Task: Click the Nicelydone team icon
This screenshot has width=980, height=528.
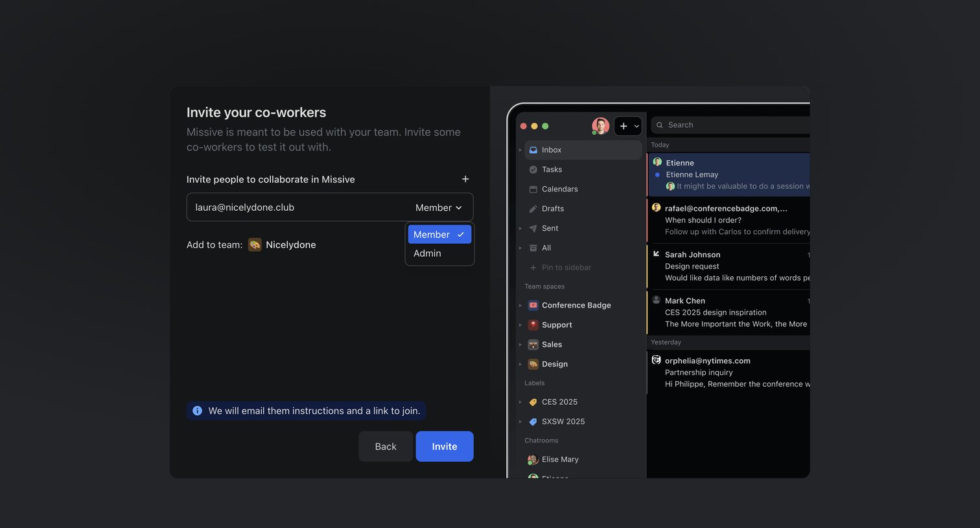Action: point(255,245)
